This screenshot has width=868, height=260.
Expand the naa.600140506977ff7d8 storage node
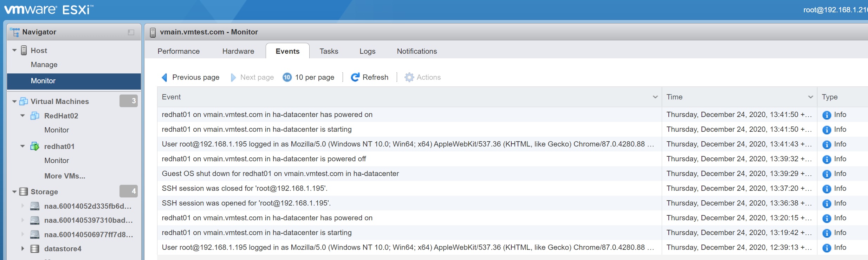(22, 234)
